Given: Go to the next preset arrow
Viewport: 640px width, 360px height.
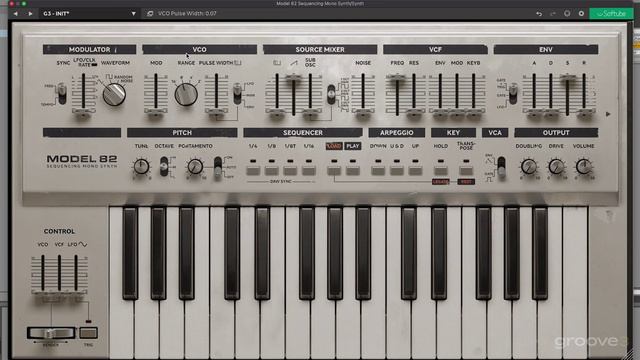Looking at the screenshot, I should 30,13.
